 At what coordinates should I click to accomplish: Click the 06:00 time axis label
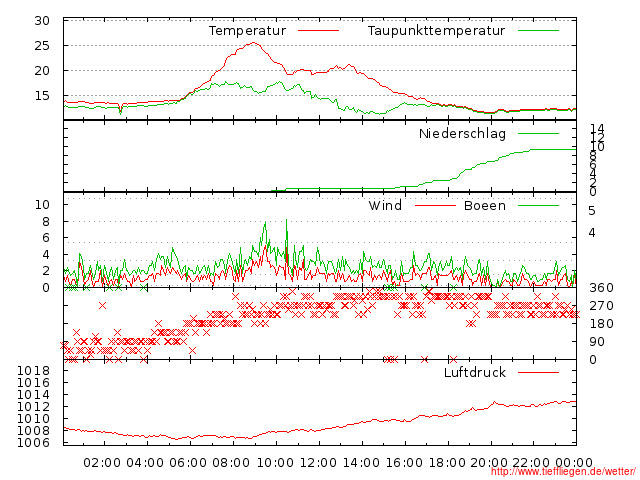click(x=188, y=463)
